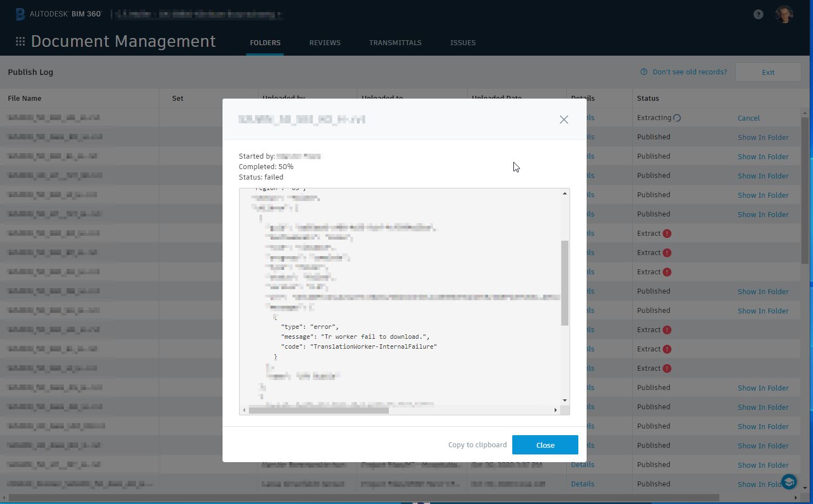Open profile menu via the avatar photo
The image size is (813, 504).
click(784, 14)
